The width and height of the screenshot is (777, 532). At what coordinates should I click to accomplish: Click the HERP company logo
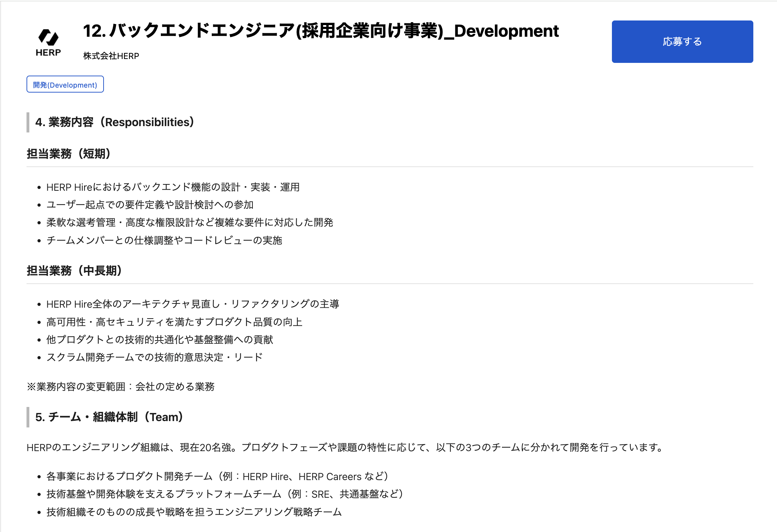[x=48, y=42]
